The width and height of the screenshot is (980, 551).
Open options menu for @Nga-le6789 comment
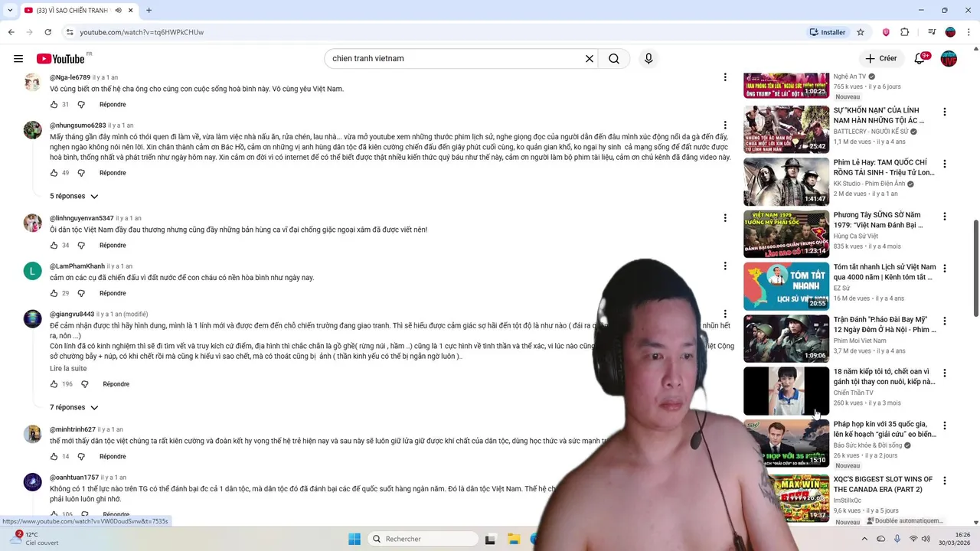click(725, 77)
